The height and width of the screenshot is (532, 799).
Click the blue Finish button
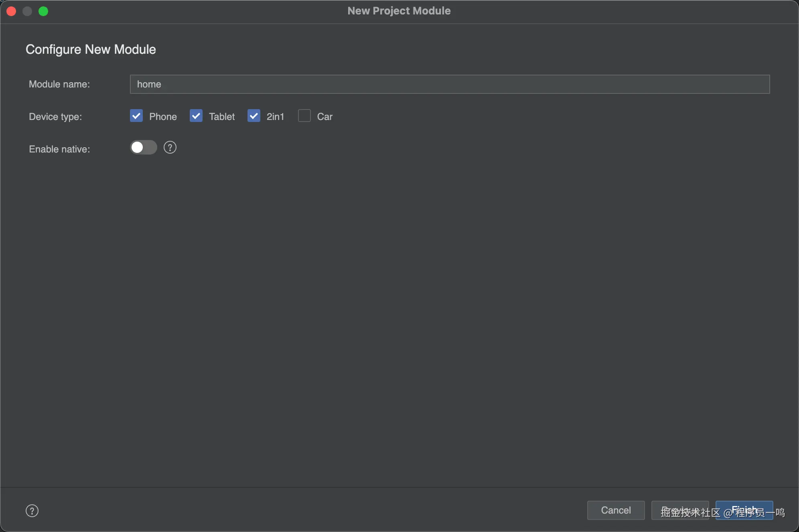pyautogui.click(x=744, y=510)
